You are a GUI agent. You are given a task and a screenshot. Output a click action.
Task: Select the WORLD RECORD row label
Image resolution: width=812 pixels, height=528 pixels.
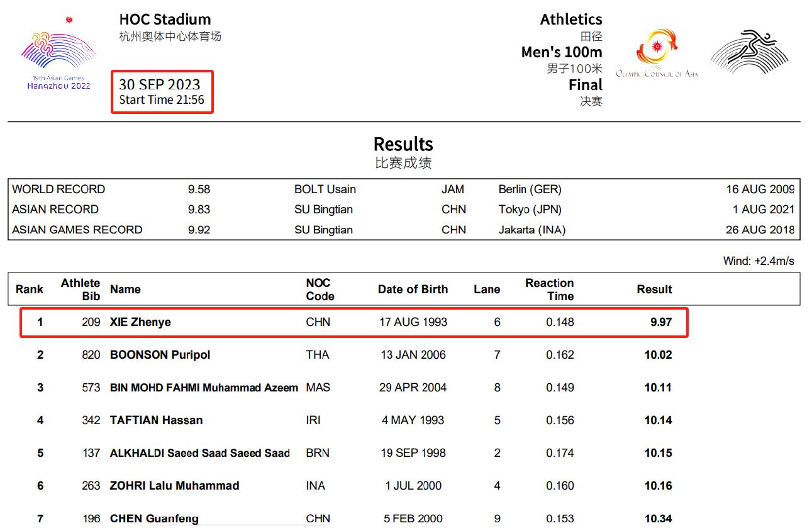click(58, 189)
